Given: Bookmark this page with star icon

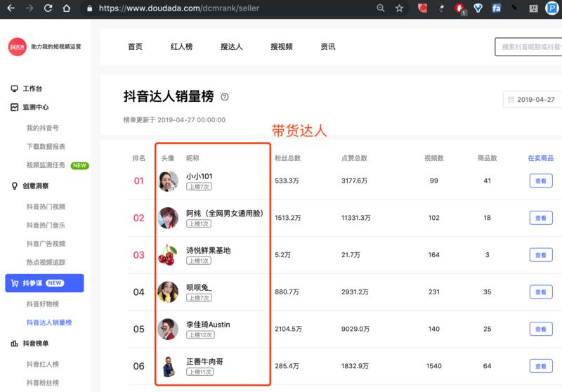Looking at the screenshot, I should click(x=399, y=8).
